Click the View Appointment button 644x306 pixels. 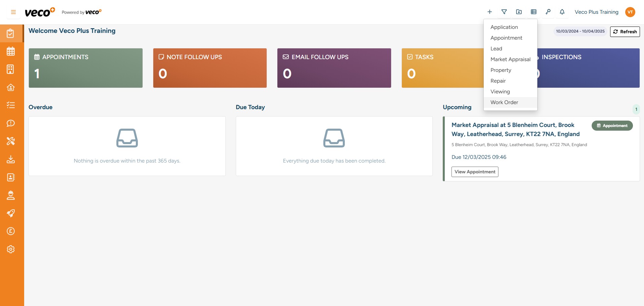[475, 172]
